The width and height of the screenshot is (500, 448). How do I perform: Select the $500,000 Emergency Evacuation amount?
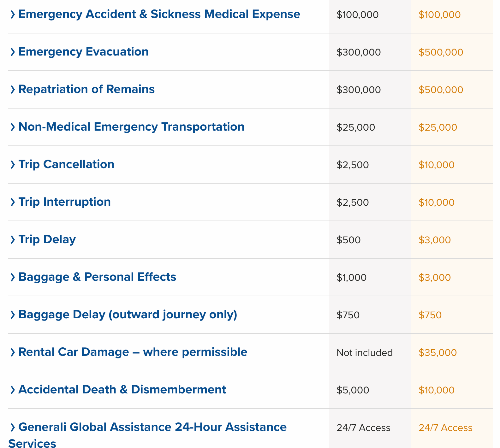coord(441,52)
